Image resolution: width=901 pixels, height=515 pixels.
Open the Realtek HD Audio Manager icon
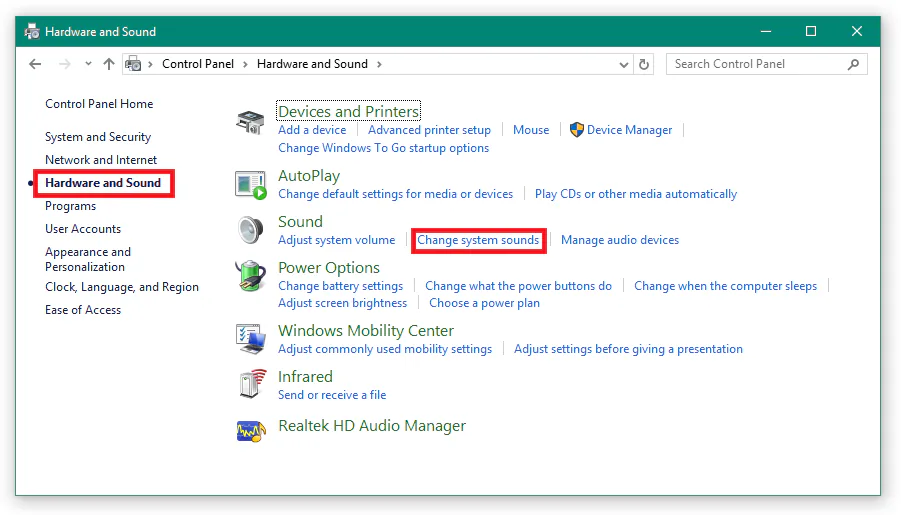click(x=251, y=431)
